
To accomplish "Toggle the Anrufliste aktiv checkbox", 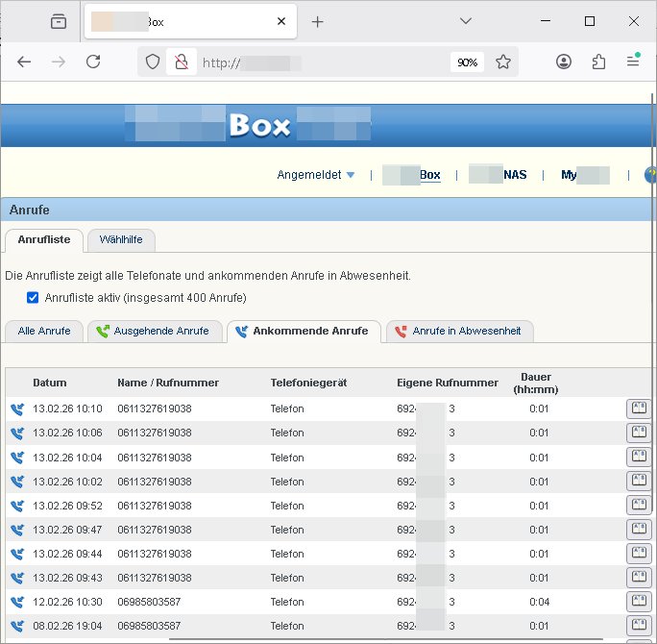I will pyautogui.click(x=33, y=298).
